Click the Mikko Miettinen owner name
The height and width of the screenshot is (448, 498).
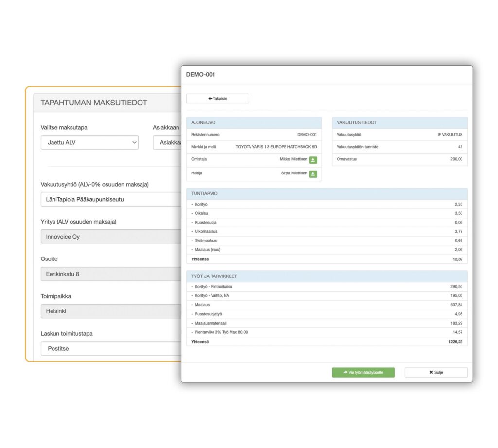[293, 159]
